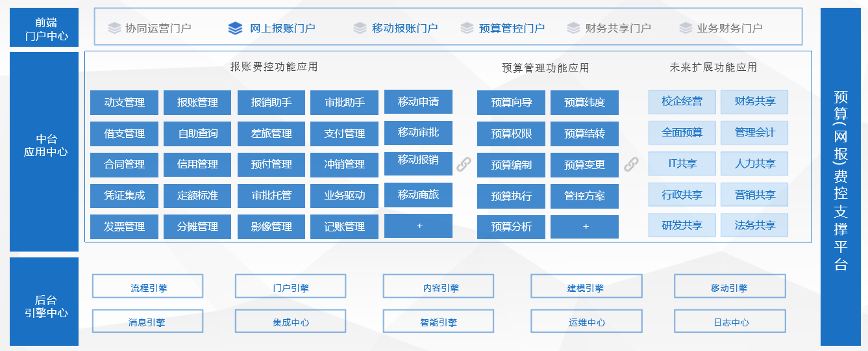Expand the plus tile below 移动商旅

click(418, 226)
